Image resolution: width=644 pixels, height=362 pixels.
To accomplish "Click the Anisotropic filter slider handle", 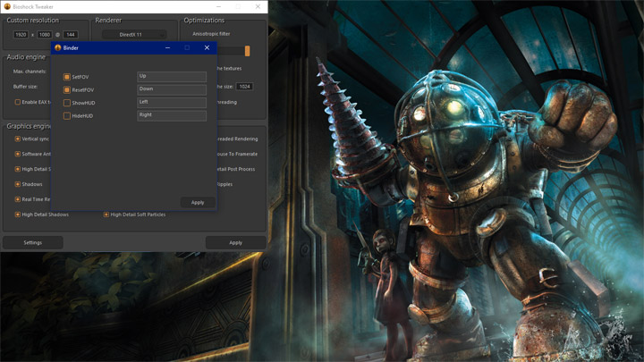I will (247, 51).
